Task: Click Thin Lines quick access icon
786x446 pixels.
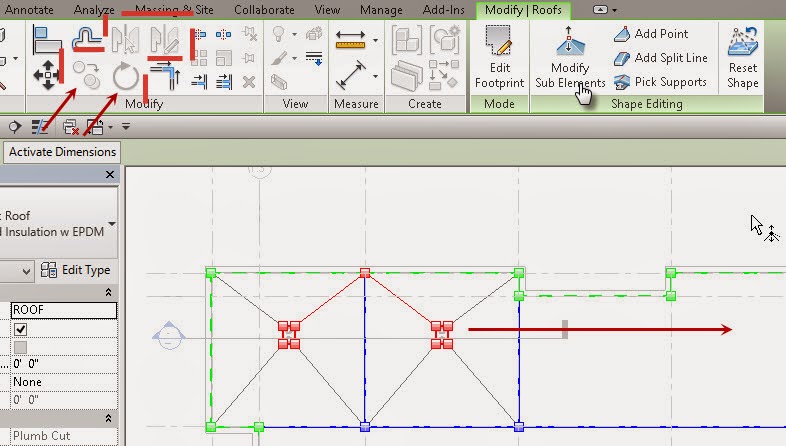Action: tap(40, 127)
